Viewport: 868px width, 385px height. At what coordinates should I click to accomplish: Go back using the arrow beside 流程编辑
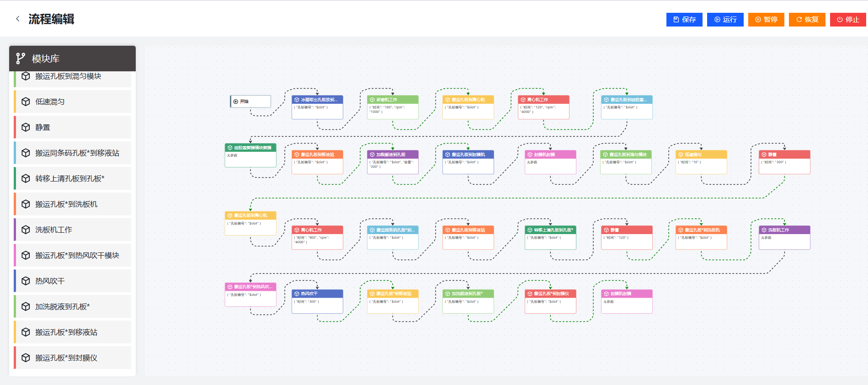point(18,19)
